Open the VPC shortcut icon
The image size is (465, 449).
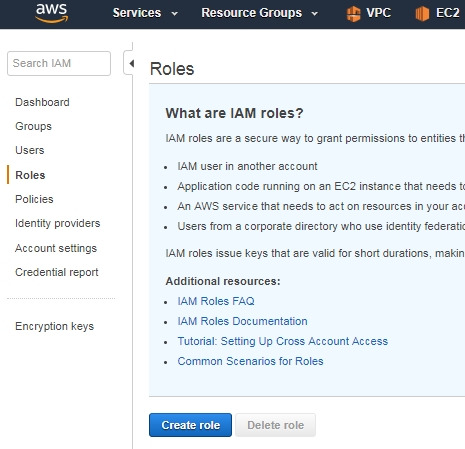point(353,13)
